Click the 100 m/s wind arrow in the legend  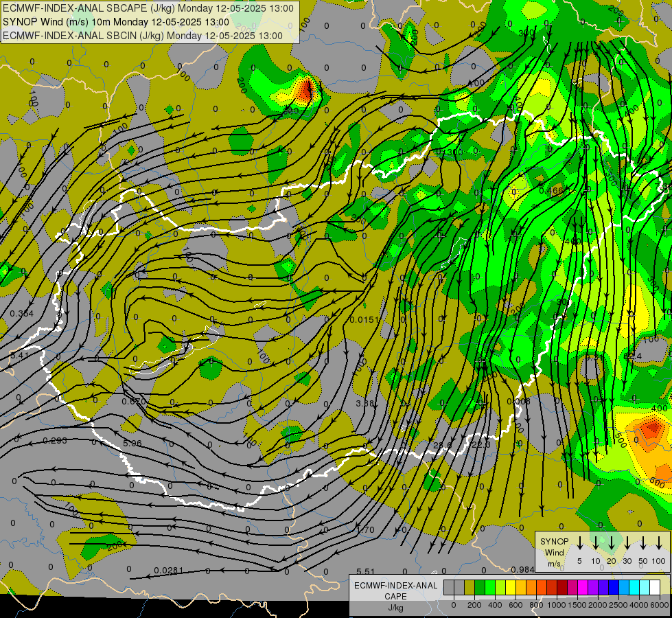tap(659, 543)
